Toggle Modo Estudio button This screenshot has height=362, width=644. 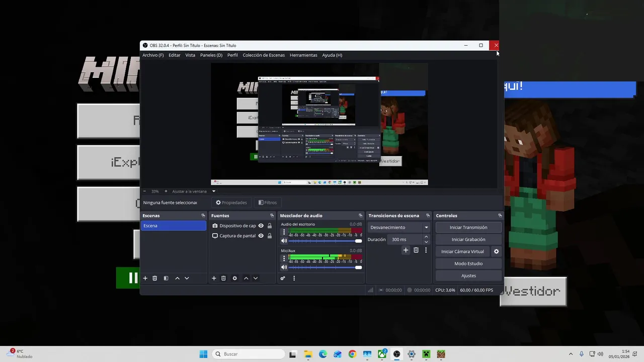[468, 263]
